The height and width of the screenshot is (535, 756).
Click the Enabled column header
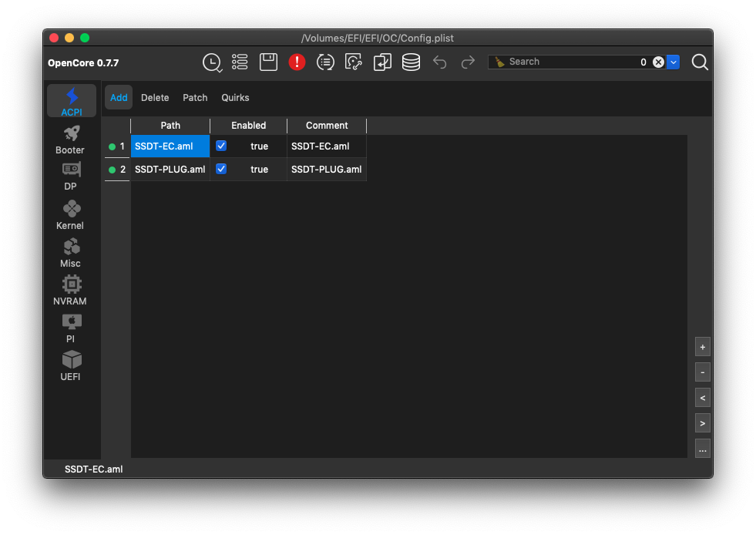(248, 126)
